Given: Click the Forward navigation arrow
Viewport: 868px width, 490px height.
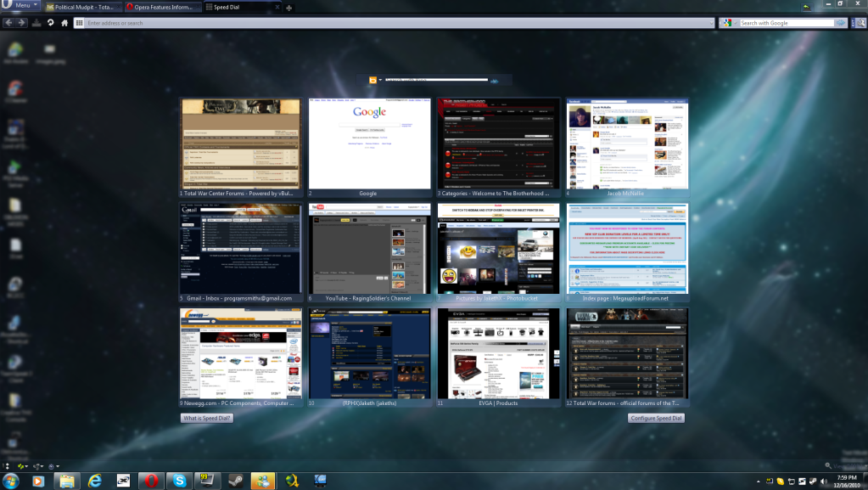Looking at the screenshot, I should (x=22, y=23).
